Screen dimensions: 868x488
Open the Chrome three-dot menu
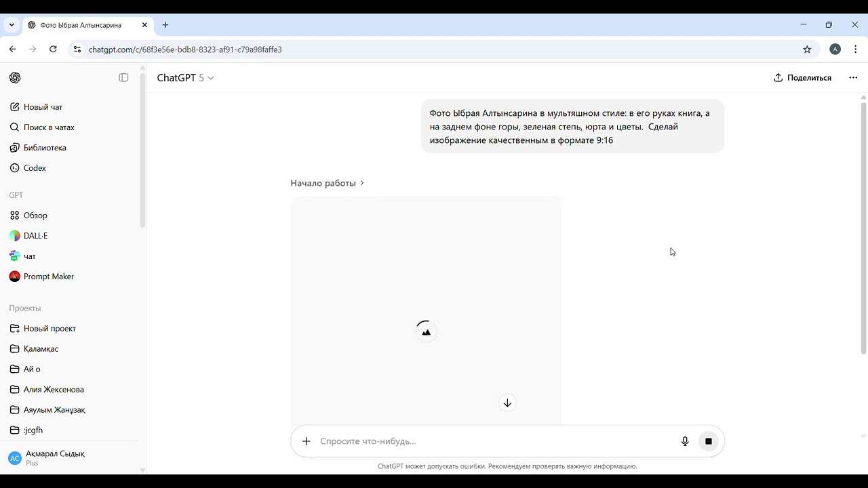click(856, 49)
